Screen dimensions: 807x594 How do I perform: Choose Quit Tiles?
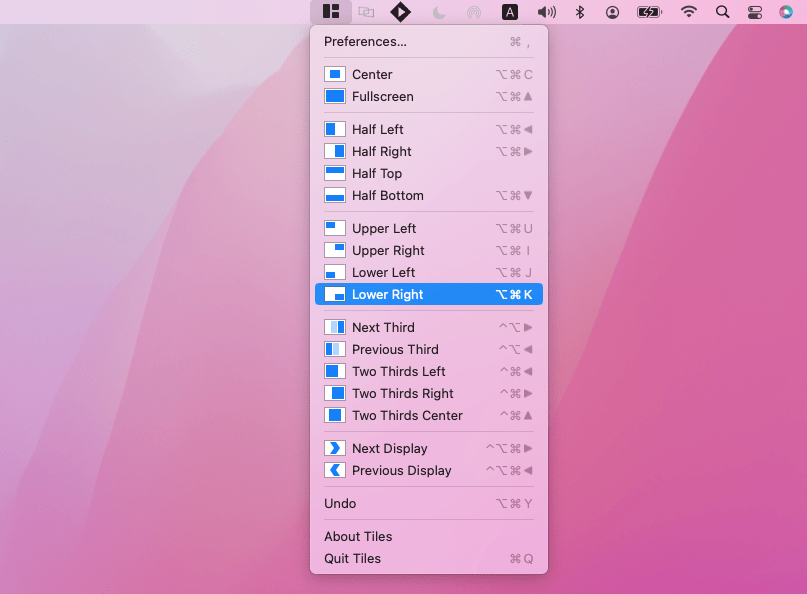(429, 558)
